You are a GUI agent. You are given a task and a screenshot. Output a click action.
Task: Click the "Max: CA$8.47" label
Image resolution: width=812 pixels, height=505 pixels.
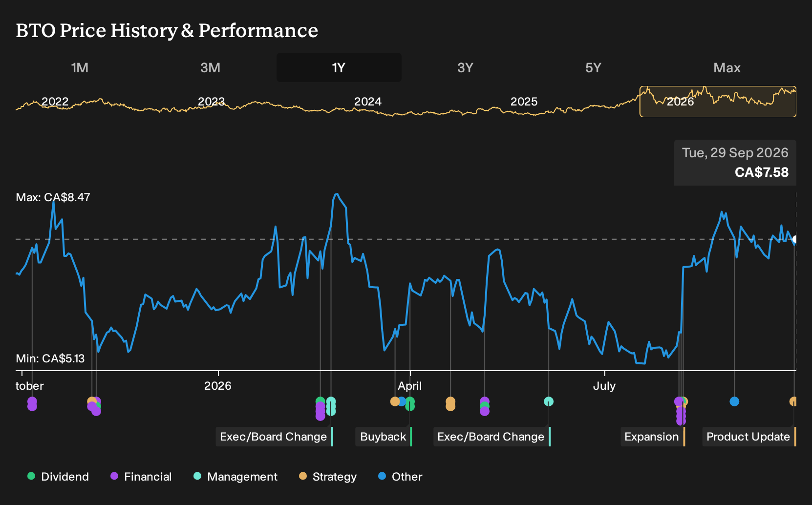click(53, 197)
